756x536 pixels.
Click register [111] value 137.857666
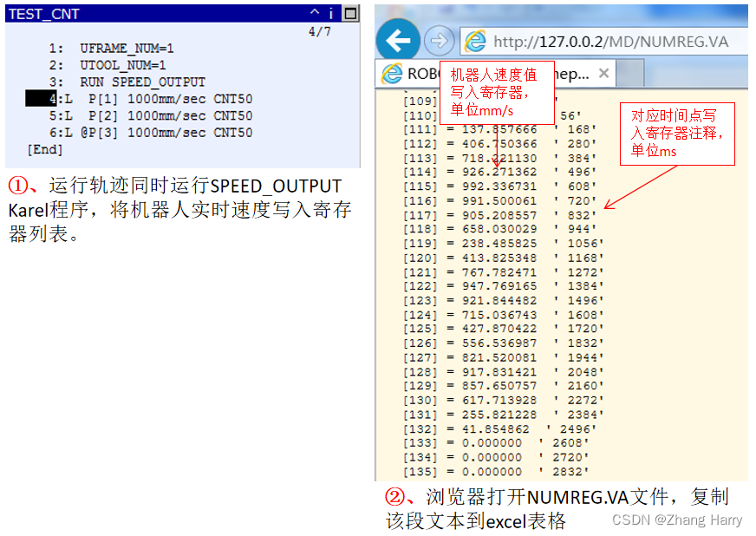499,129
